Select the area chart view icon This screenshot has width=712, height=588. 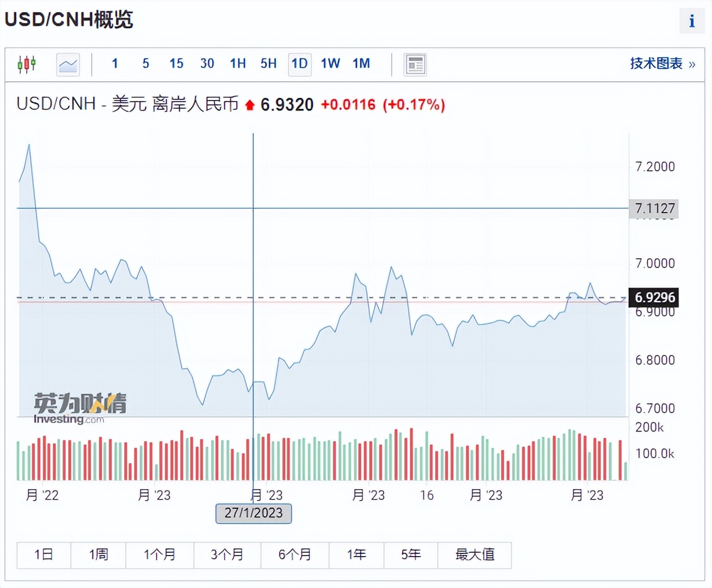pyautogui.click(x=67, y=64)
